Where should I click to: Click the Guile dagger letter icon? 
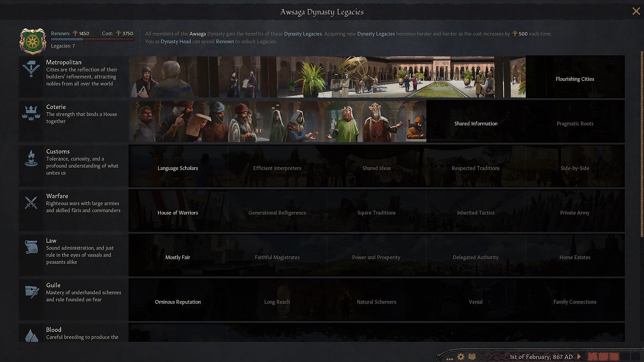pyautogui.click(x=32, y=292)
